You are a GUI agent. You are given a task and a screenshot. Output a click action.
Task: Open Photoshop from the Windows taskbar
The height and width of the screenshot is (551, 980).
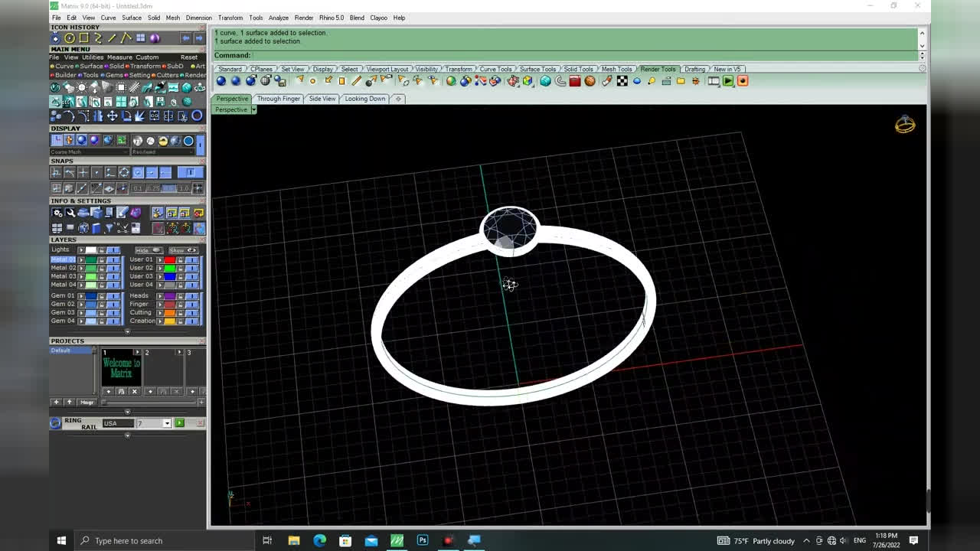[423, 540]
